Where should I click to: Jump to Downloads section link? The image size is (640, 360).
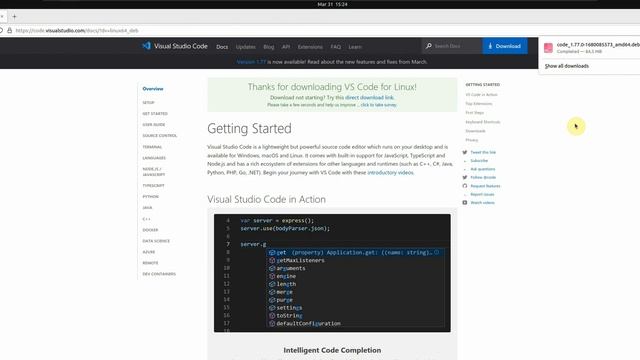tap(476, 131)
